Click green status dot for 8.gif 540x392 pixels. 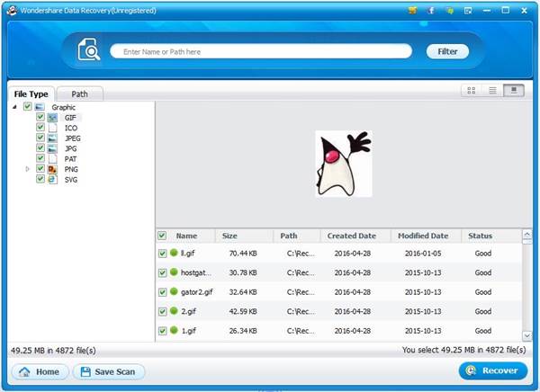pyautogui.click(x=174, y=253)
